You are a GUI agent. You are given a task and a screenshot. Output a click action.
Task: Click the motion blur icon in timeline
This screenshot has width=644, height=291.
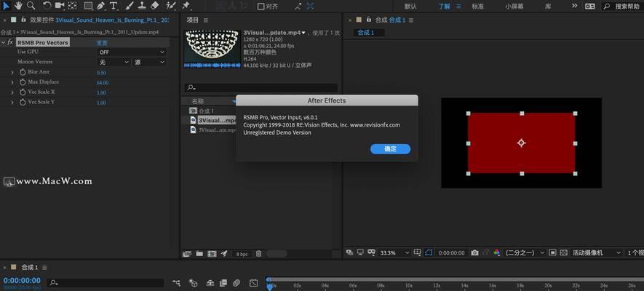click(x=236, y=283)
